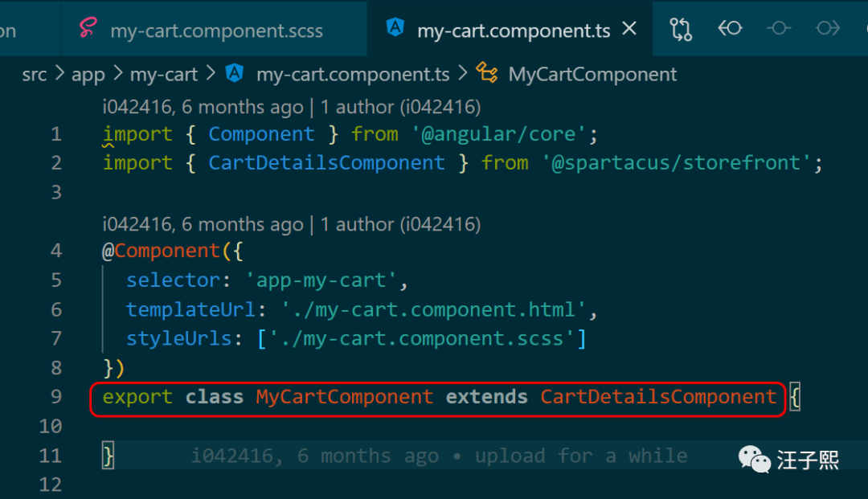Click the "i042416, 6 months ago" lens above @Component

[x=203, y=224]
